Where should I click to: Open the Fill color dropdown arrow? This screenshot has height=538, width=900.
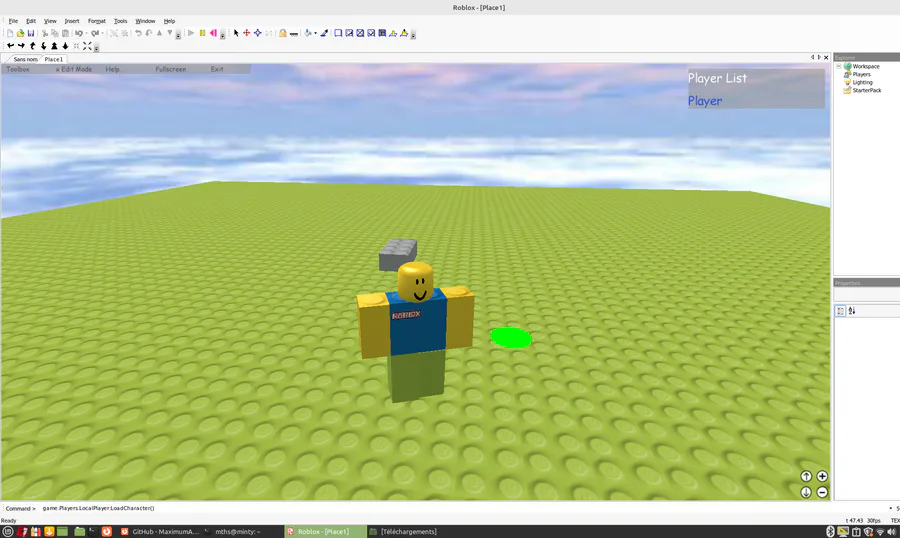pyautogui.click(x=316, y=33)
